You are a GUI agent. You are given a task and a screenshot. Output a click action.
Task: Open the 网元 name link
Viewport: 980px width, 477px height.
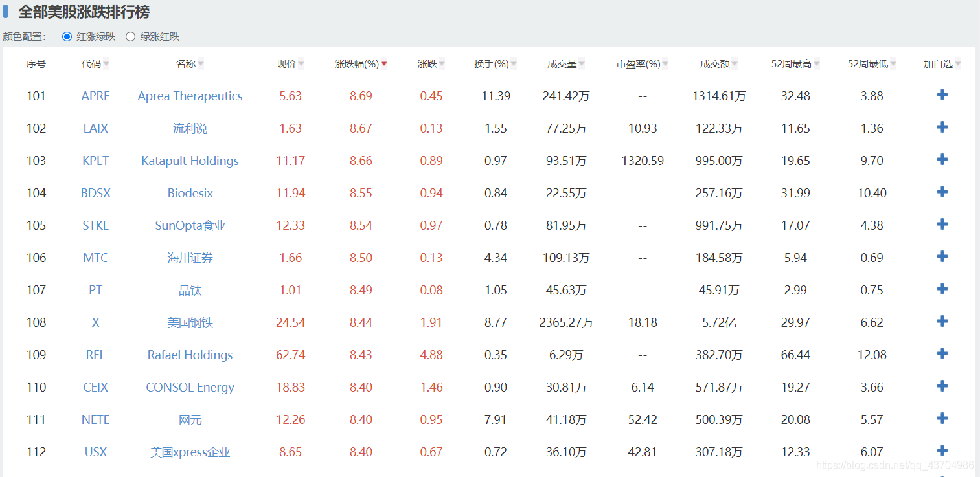[190, 419]
